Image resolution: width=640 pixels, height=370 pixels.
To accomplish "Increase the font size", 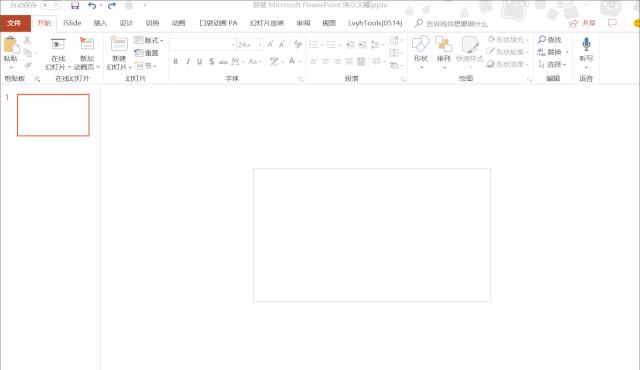I will click(x=270, y=44).
